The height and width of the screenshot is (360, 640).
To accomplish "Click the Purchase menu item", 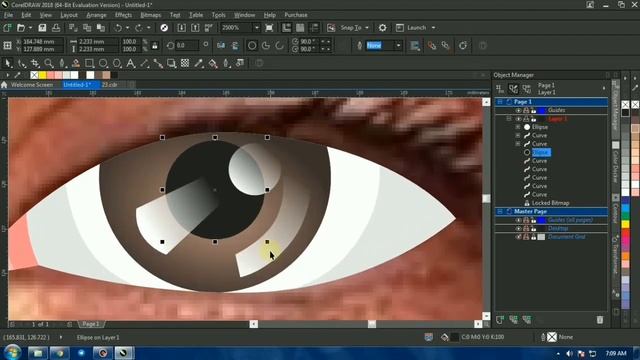I will (296, 15).
